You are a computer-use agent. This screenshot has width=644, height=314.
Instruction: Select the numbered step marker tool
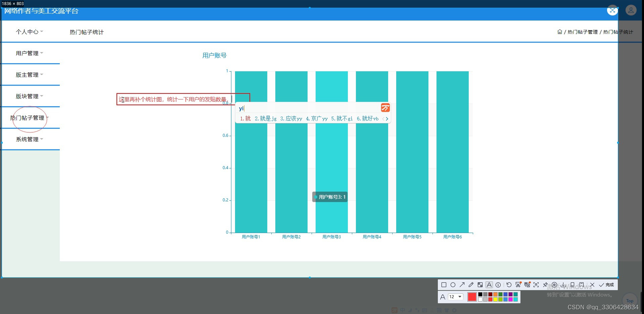498,285
